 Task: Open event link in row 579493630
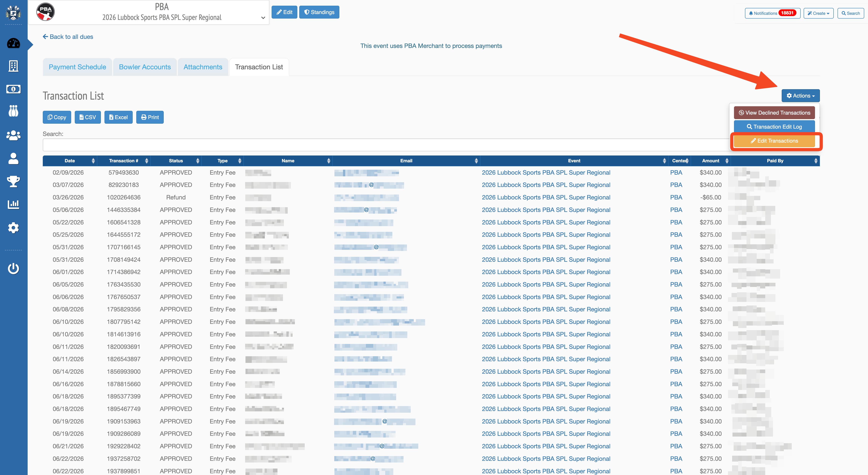coord(546,173)
